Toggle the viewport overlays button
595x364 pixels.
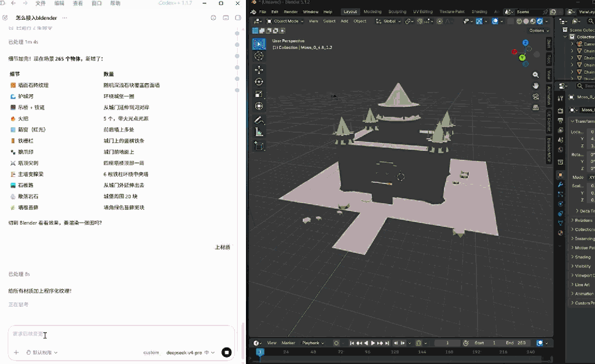495,21
